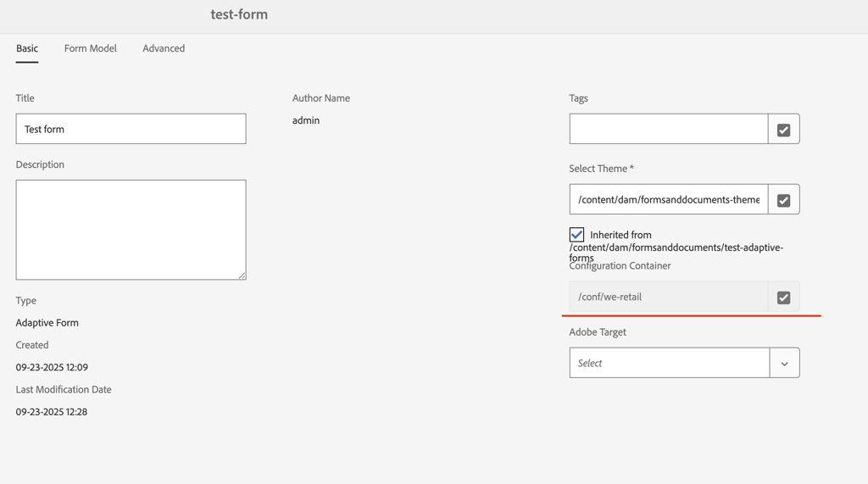Image resolution: width=868 pixels, height=484 pixels.
Task: Focus the Title field containing Test form
Action: tap(131, 130)
